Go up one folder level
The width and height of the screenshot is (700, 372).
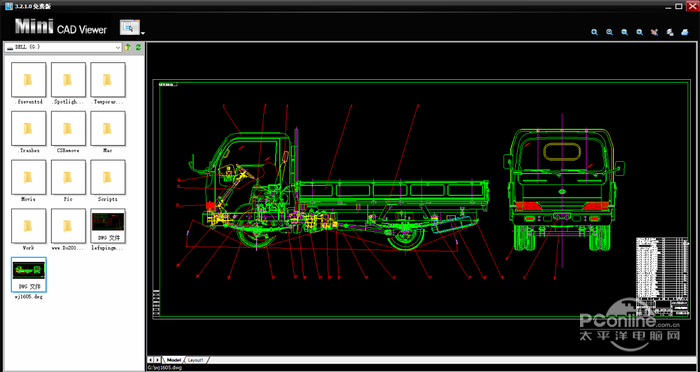pyautogui.click(x=128, y=47)
